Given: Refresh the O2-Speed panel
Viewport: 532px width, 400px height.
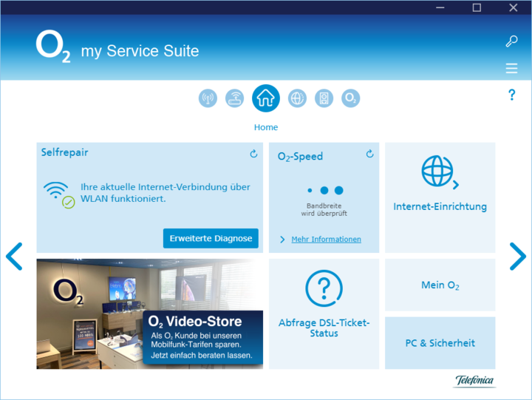Looking at the screenshot, I should coord(370,154).
